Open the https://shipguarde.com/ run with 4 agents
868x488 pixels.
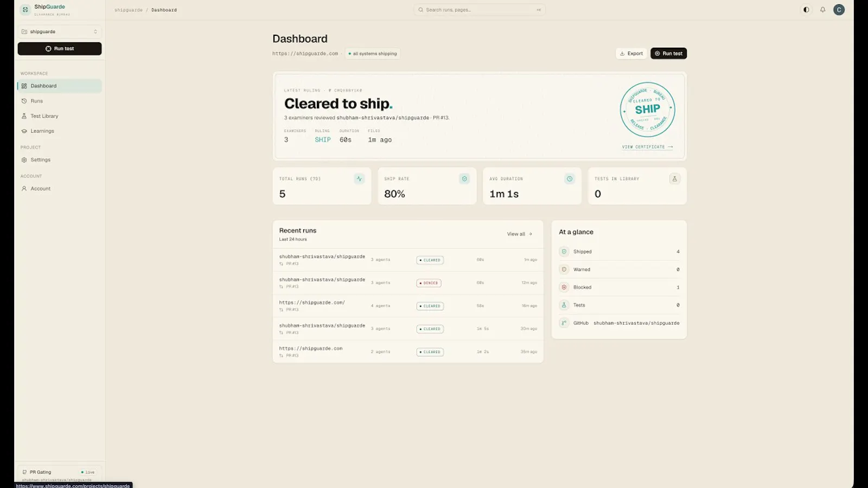pyautogui.click(x=408, y=306)
